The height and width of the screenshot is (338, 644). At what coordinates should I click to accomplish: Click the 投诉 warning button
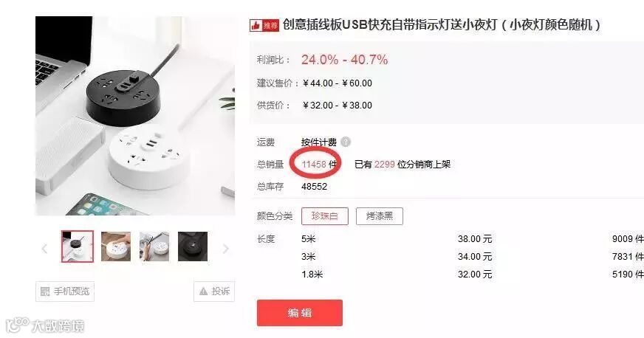214,292
